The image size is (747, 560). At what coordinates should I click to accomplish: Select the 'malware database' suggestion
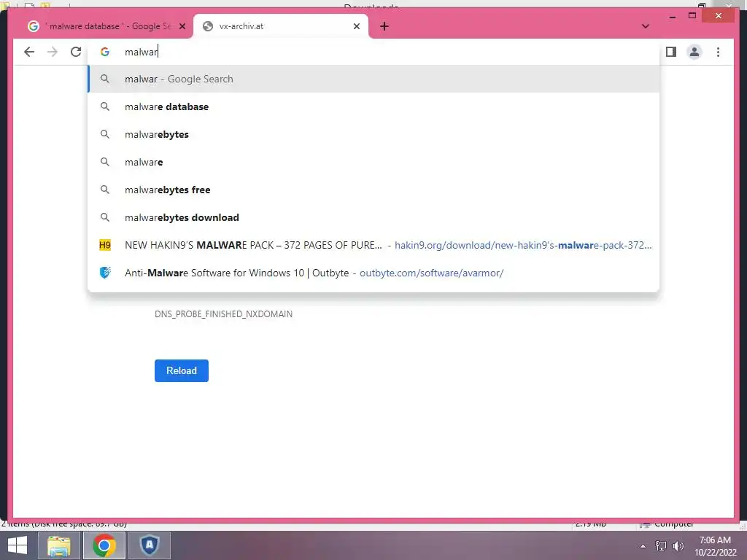click(x=373, y=106)
